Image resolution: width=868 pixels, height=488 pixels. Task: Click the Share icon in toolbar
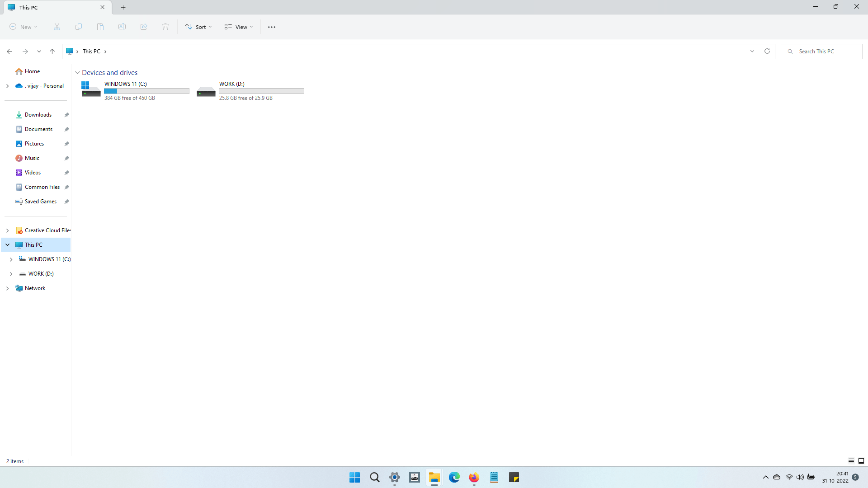(x=144, y=27)
